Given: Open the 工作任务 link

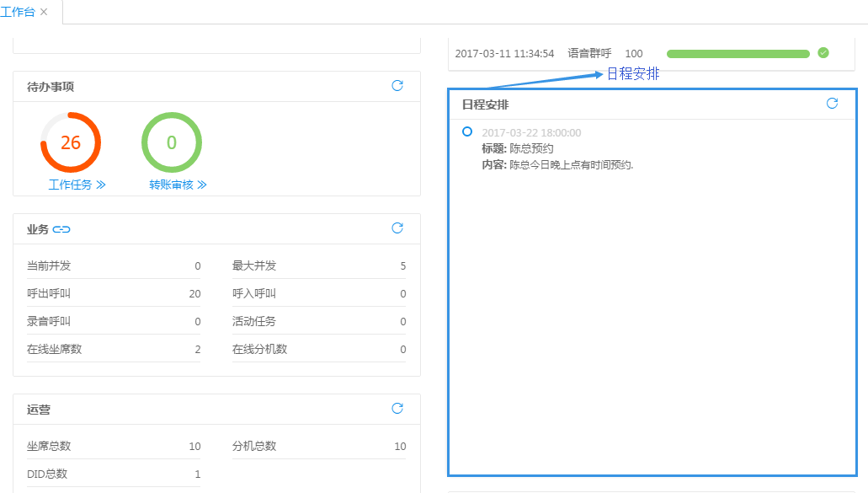Looking at the screenshot, I should 77,185.
